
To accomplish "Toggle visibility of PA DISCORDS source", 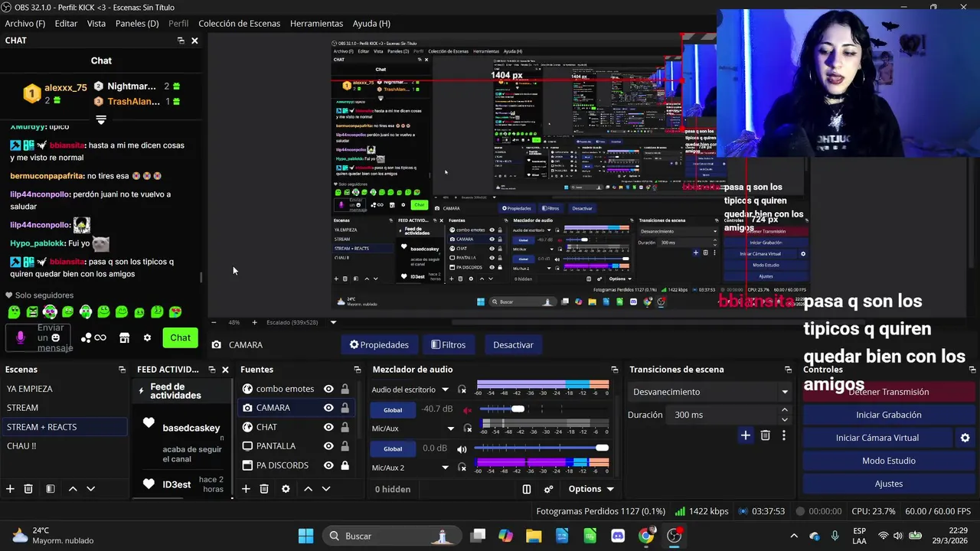I will (328, 465).
